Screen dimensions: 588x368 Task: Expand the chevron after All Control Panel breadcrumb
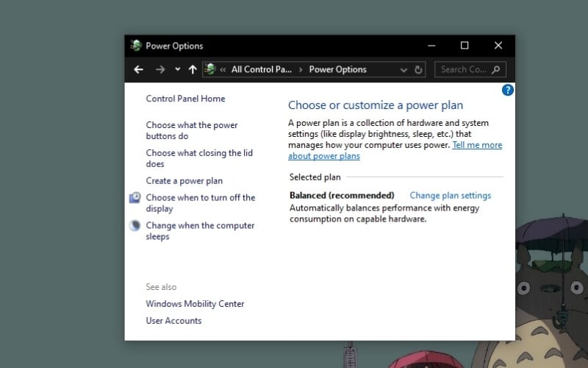[300, 70]
